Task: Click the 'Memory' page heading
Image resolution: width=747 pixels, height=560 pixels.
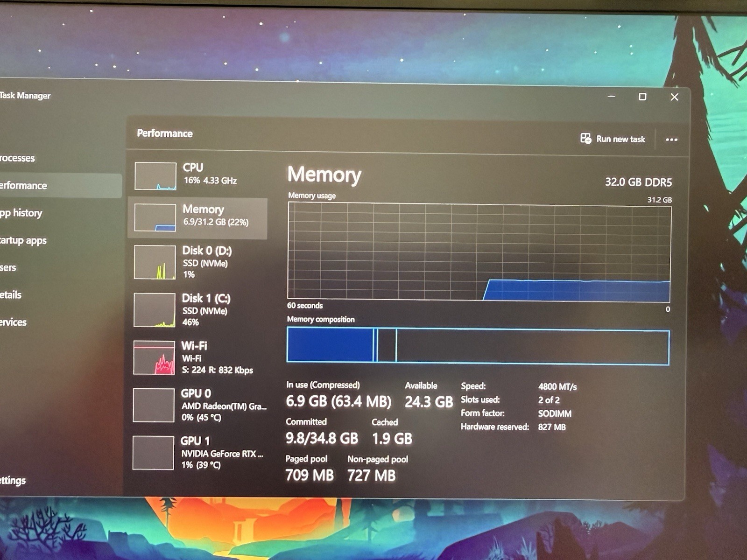Action: pos(324,175)
